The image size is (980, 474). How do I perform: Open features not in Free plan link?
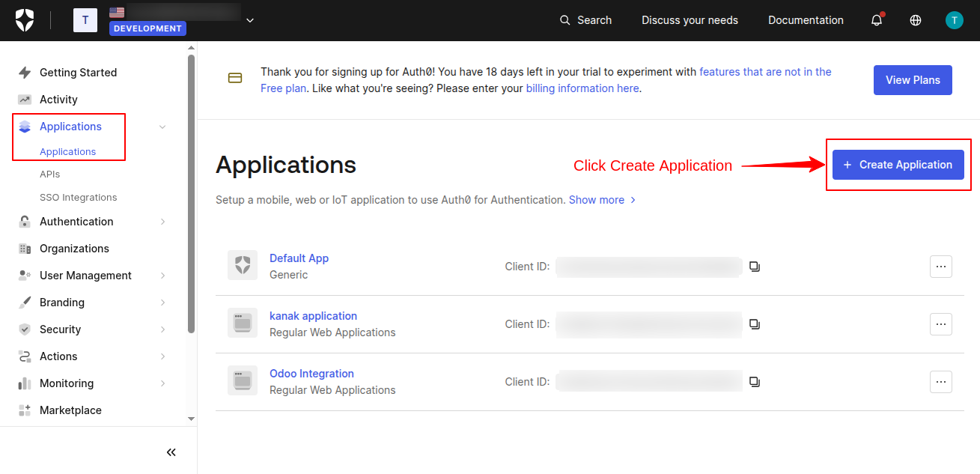[765, 72]
